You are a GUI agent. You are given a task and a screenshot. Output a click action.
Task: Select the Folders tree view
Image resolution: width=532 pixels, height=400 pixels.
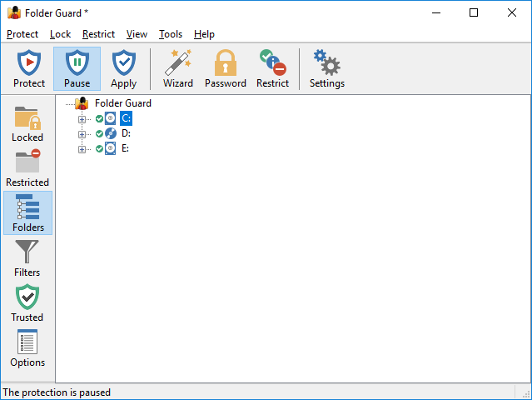click(27, 212)
